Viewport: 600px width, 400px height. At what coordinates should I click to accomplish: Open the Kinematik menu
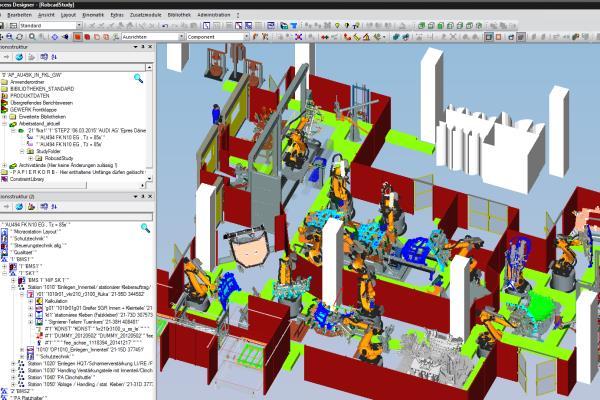point(93,15)
